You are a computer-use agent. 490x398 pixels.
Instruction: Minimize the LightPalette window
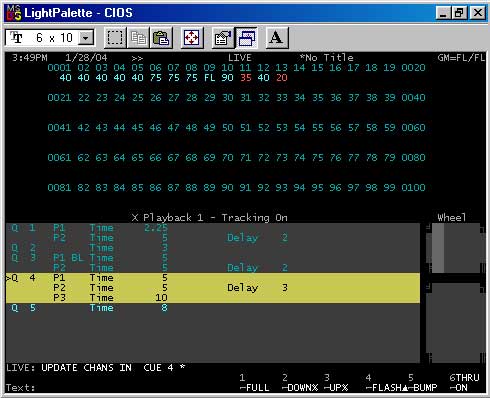[443, 13]
